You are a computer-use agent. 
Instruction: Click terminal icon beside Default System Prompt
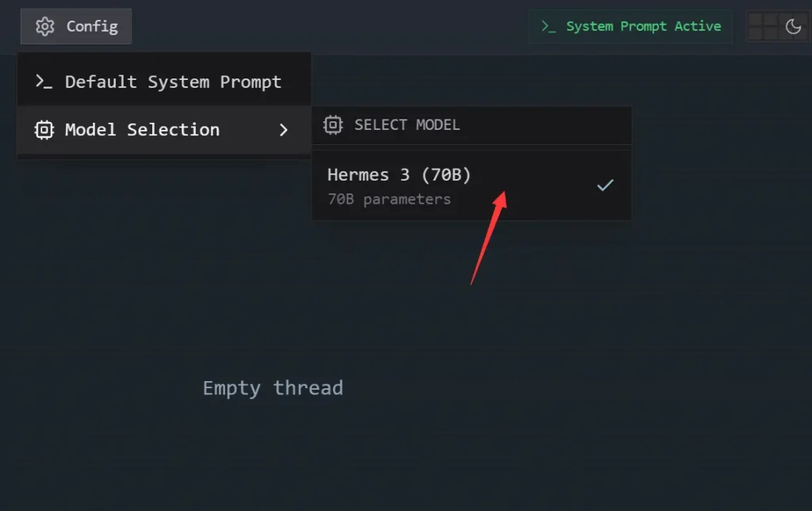coord(44,82)
